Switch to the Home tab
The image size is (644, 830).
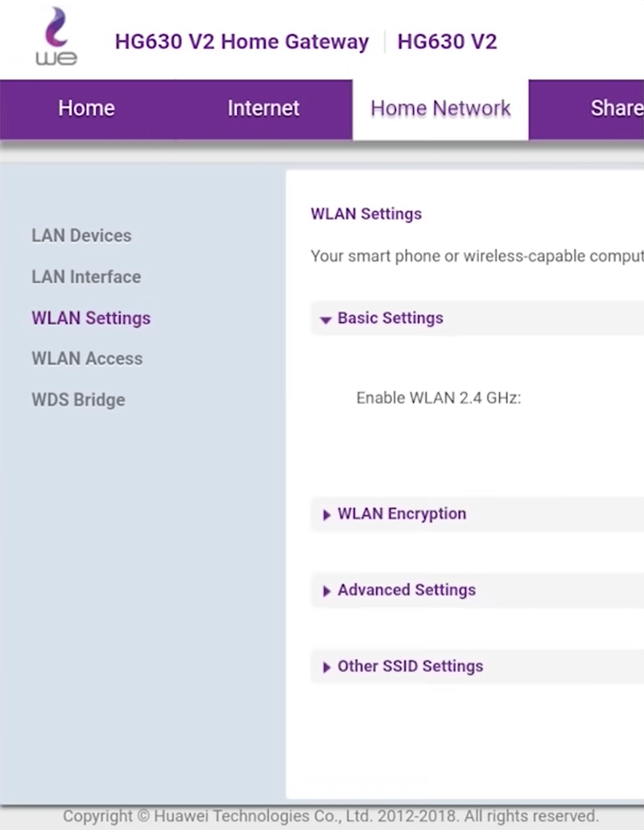pos(86,109)
